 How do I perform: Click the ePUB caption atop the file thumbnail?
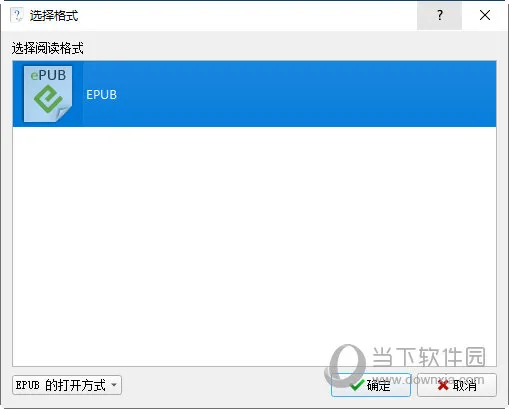(48, 75)
